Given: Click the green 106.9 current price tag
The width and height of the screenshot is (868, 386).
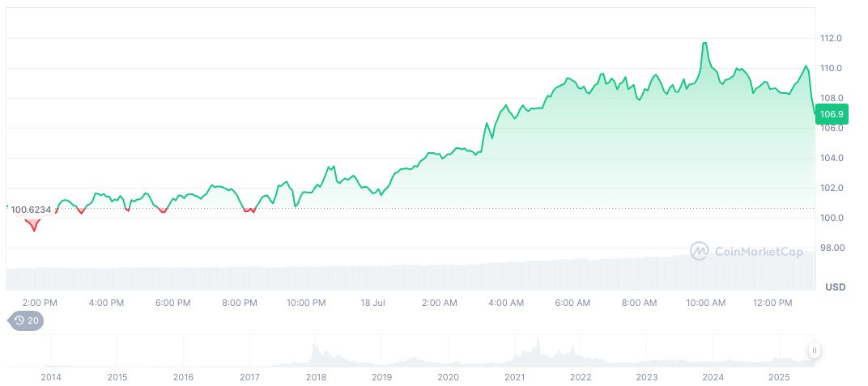Looking at the screenshot, I should (832, 114).
